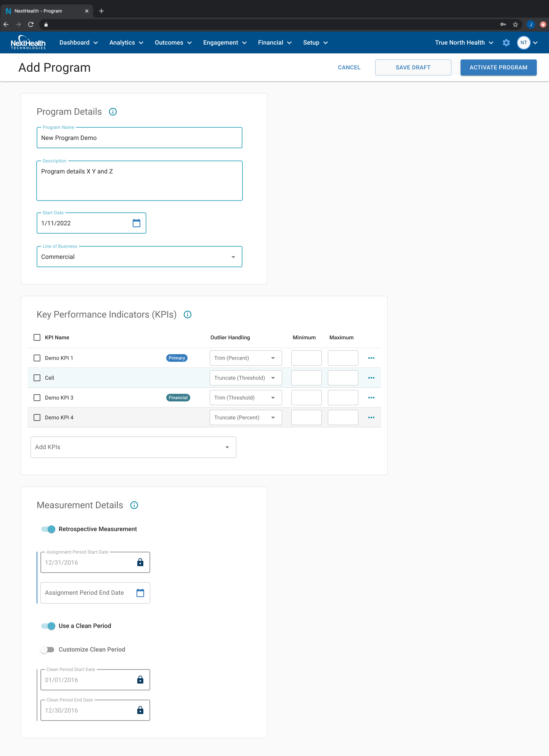The width and height of the screenshot is (549, 756).
Task: Click the KPIs section info icon
Action: [188, 315]
